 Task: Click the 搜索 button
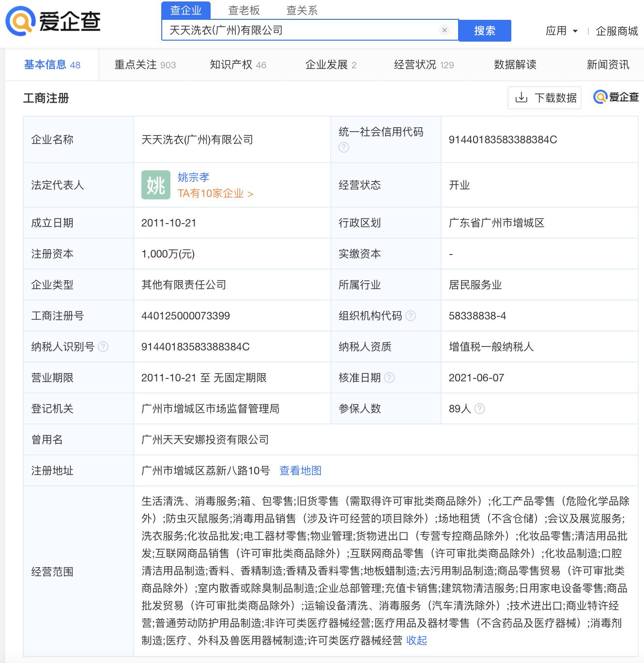485,30
